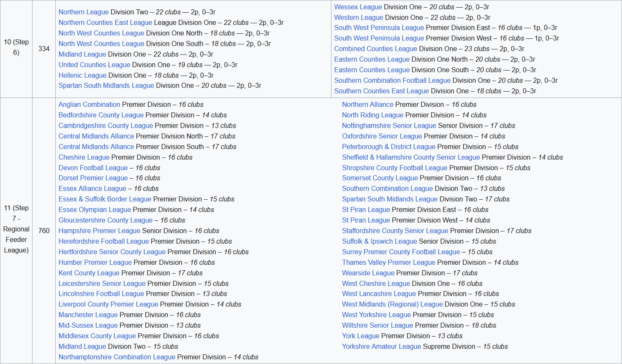Open Kent County League link
This screenshot has height=364, width=622.
tap(89, 273)
